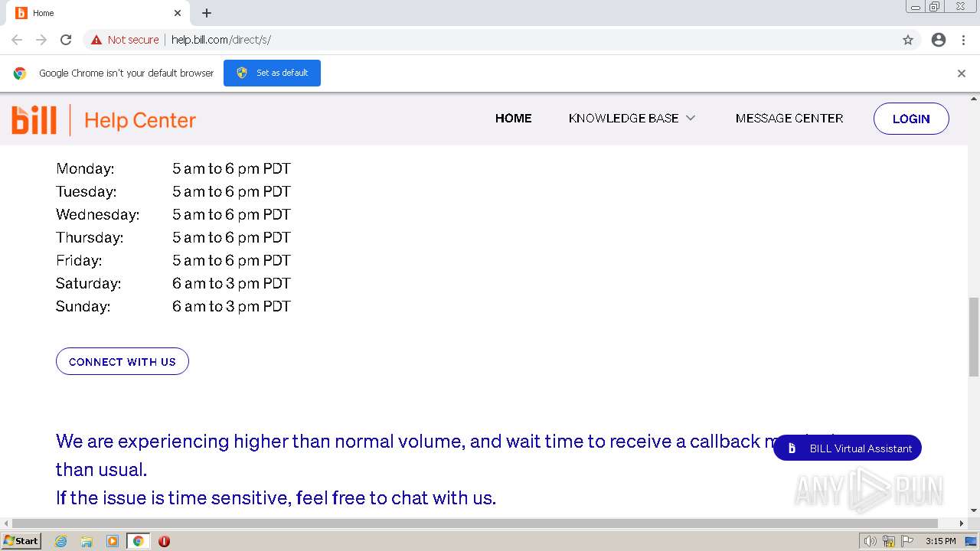Open the Help Center title link
Screen dimensions: 980x551
(x=140, y=120)
